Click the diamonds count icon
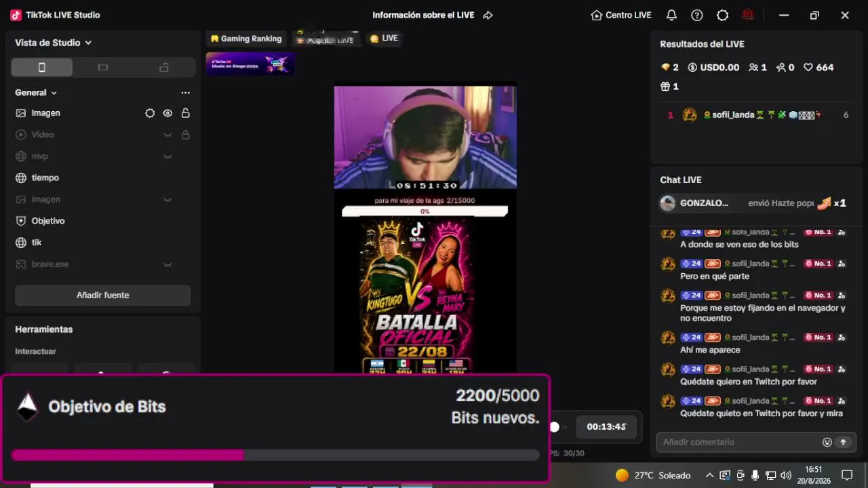 (665, 67)
